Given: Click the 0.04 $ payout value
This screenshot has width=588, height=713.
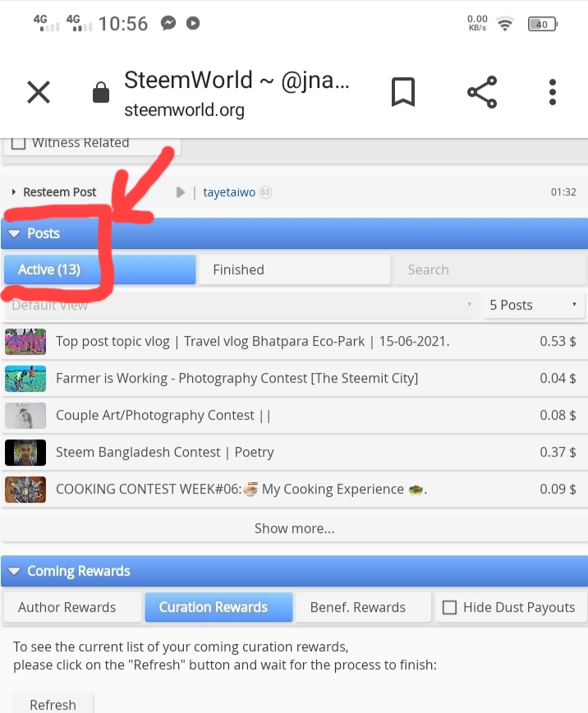Looking at the screenshot, I should 558,379.
